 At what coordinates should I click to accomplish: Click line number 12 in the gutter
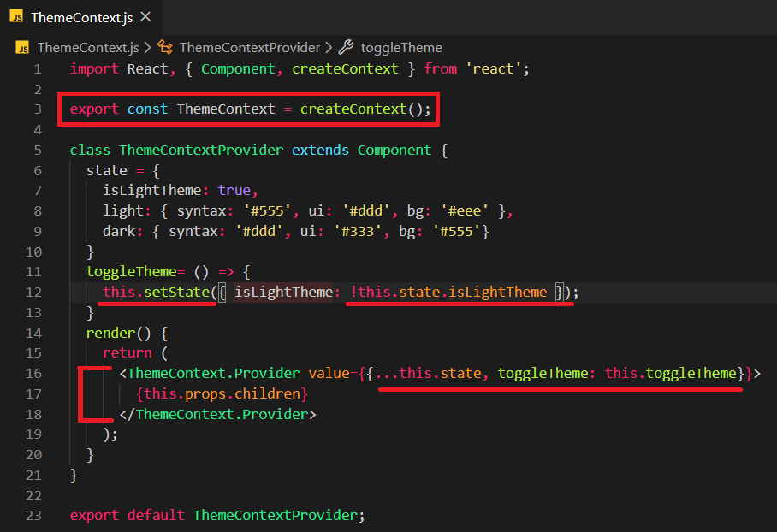(33, 293)
